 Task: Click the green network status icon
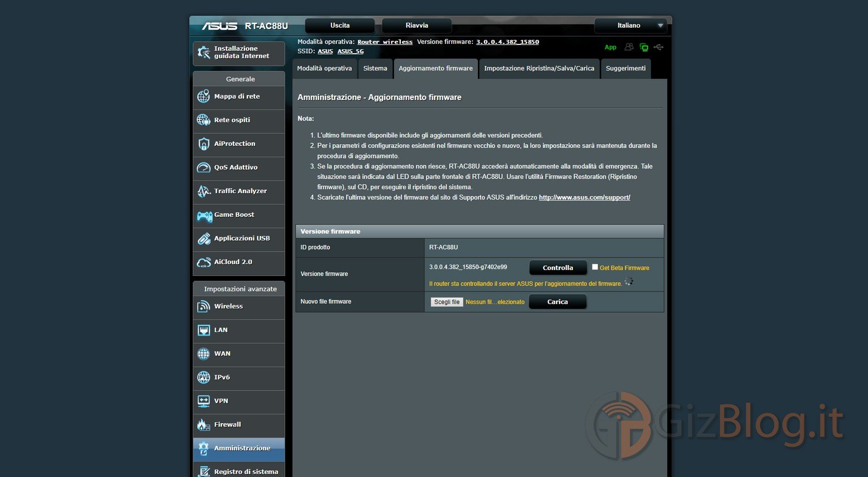tap(644, 47)
